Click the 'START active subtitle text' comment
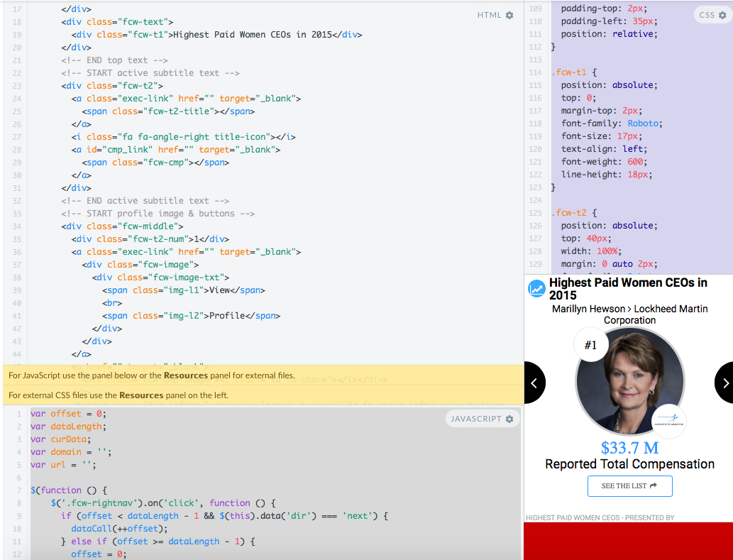The image size is (733, 560). [x=150, y=73]
